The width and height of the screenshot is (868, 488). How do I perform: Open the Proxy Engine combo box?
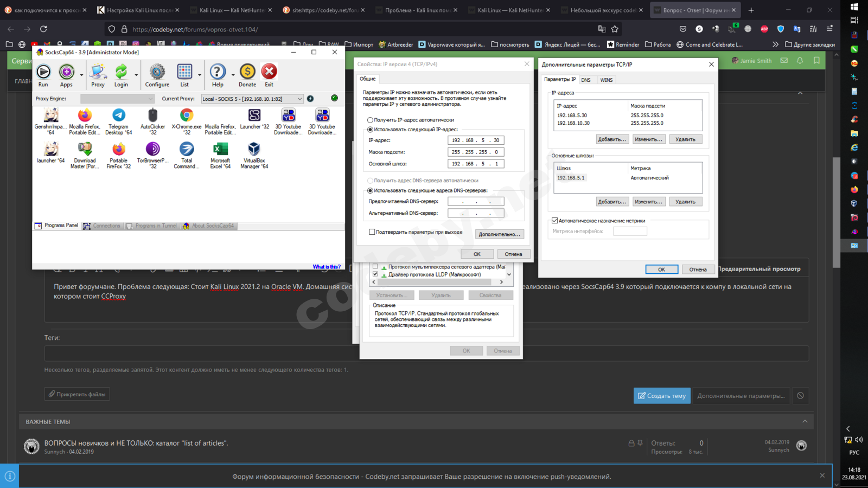click(117, 99)
